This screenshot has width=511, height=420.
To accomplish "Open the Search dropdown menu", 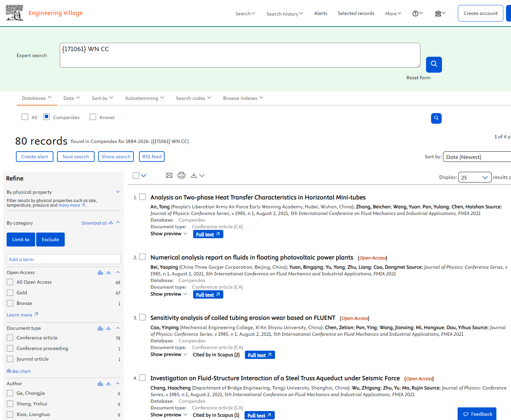I will point(245,14).
